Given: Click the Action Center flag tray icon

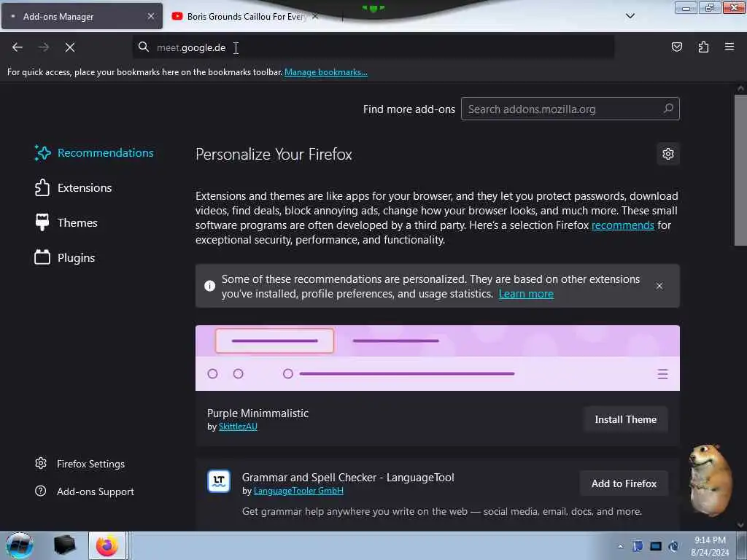Looking at the screenshot, I should (638, 546).
